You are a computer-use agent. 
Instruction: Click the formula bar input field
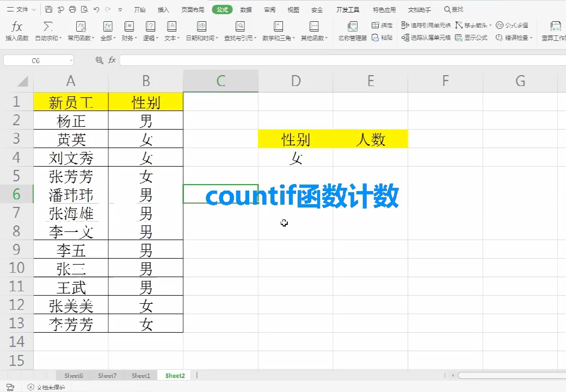[342, 60]
